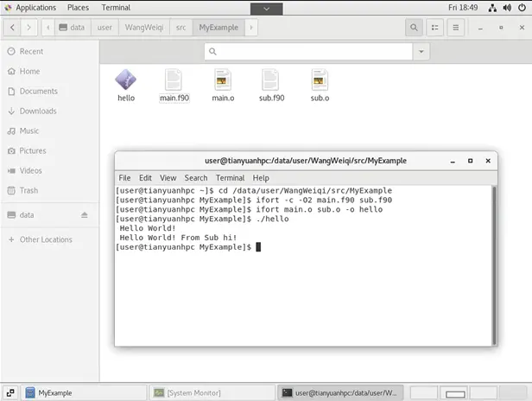532x401 pixels.
Task: Go forward in file manager history
Action: (28, 28)
